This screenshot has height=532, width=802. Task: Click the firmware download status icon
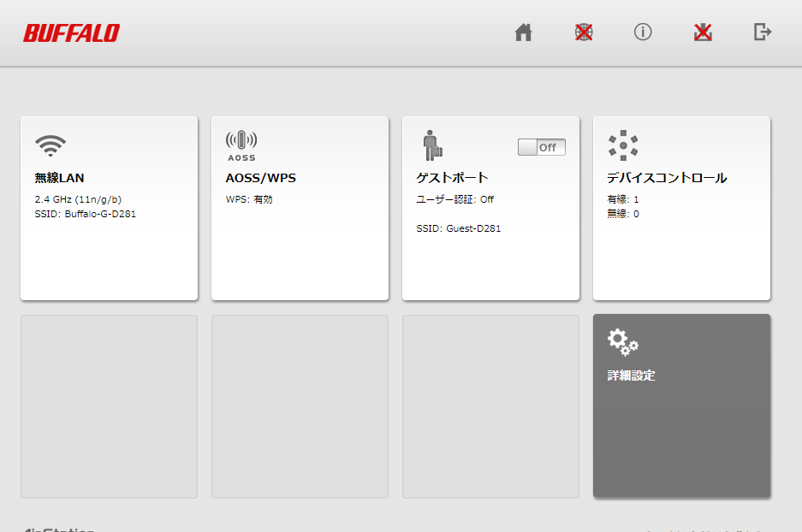tap(703, 33)
